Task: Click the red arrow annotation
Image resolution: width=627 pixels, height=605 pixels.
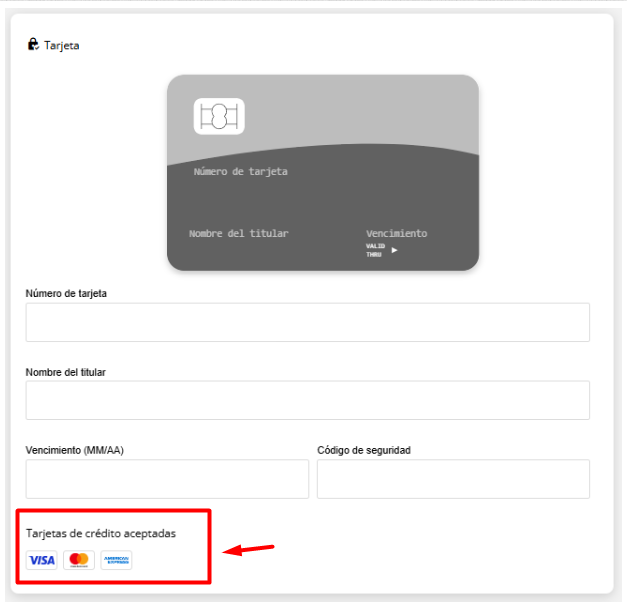Action: click(x=247, y=549)
